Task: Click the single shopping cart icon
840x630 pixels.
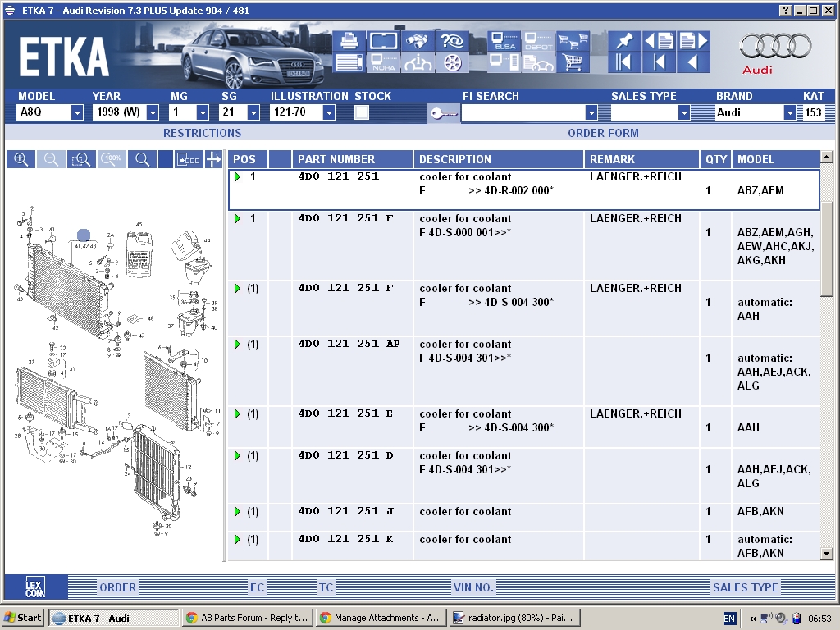Action: pos(573,62)
